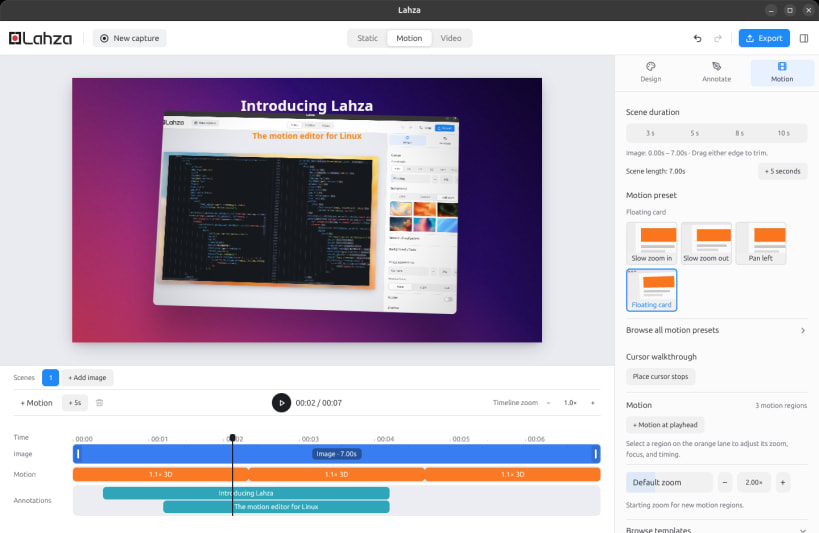Screen dimensions: 819x533
Task: Zoom in the timeline with plus
Action: pyautogui.click(x=592, y=403)
